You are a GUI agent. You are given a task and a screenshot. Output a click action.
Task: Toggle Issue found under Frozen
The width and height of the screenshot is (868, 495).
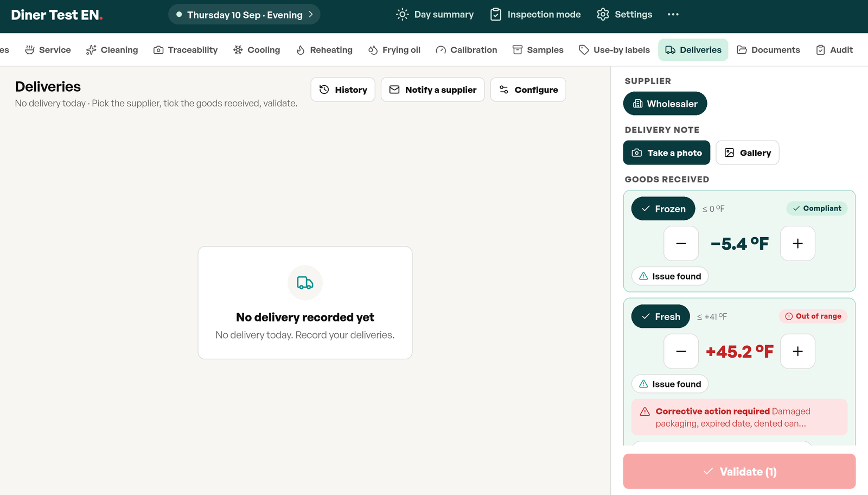pyautogui.click(x=670, y=276)
